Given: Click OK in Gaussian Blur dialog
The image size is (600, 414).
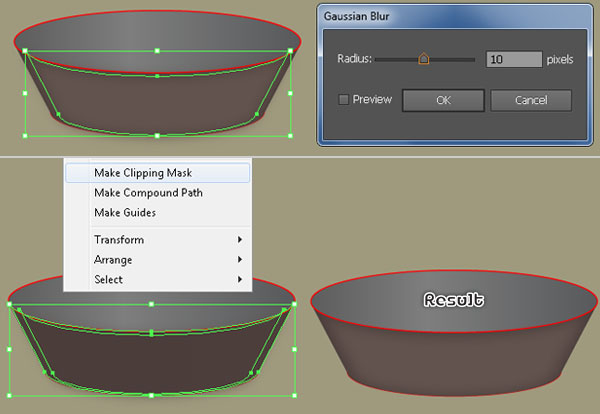Looking at the screenshot, I should point(443,100).
